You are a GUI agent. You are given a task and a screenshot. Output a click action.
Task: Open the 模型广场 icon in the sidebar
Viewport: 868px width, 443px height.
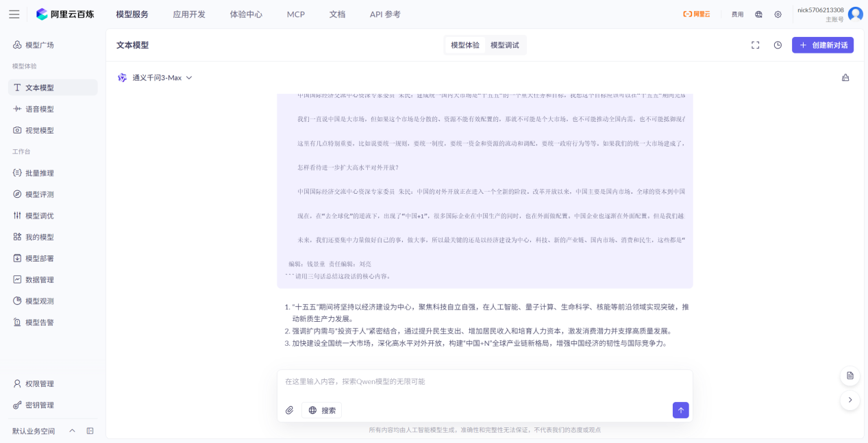17,45
